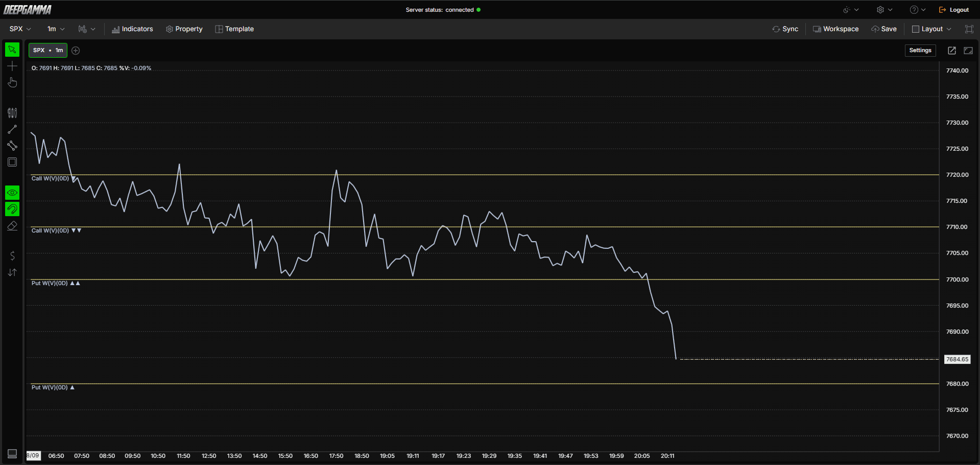Select the parallel channel drawing tool
This screenshot has width=980, height=465.
coord(12,146)
